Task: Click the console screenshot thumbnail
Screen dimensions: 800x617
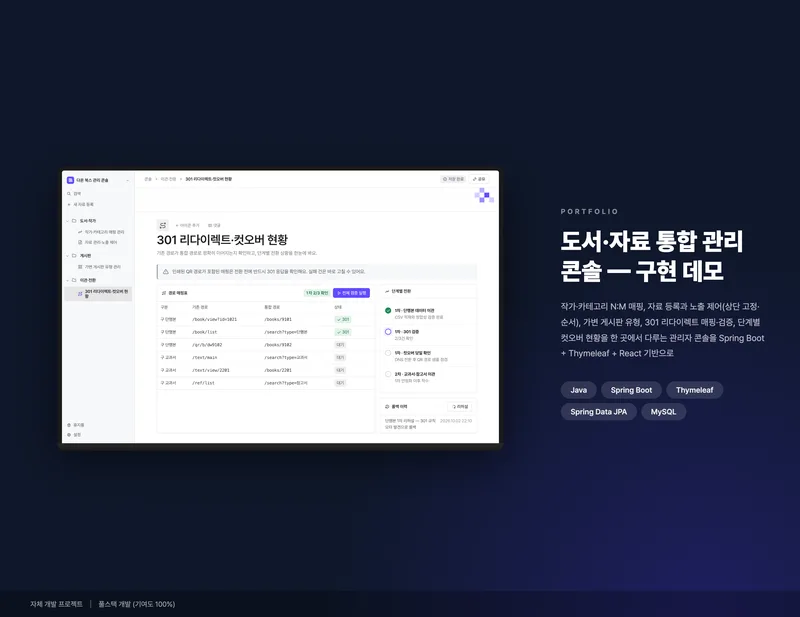Action: (281, 307)
